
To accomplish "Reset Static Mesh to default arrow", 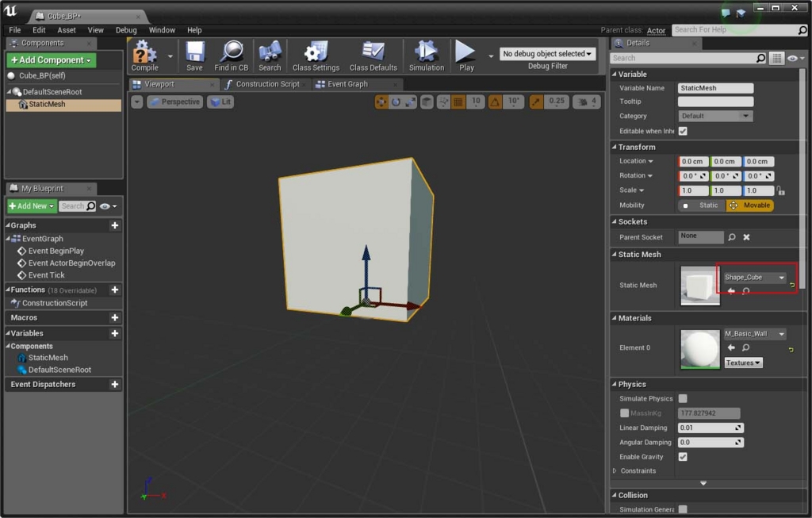I will tap(792, 285).
